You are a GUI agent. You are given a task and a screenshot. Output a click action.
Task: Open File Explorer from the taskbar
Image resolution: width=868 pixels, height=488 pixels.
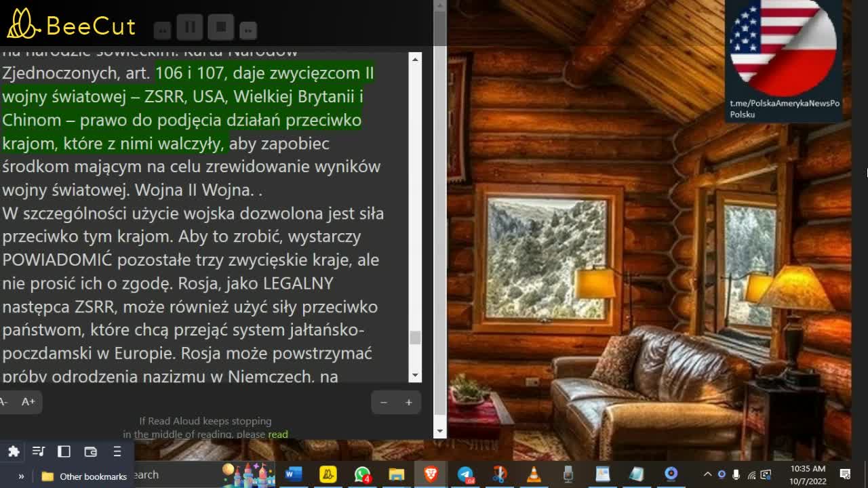(397, 474)
